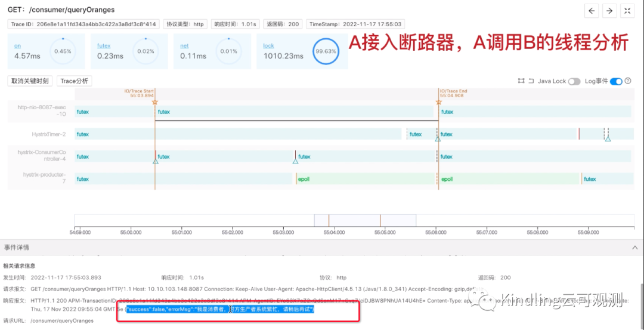Screen dimensions: 644x330
Task: Click the red marker line on HystrixTimer-2
Action: coord(578,134)
